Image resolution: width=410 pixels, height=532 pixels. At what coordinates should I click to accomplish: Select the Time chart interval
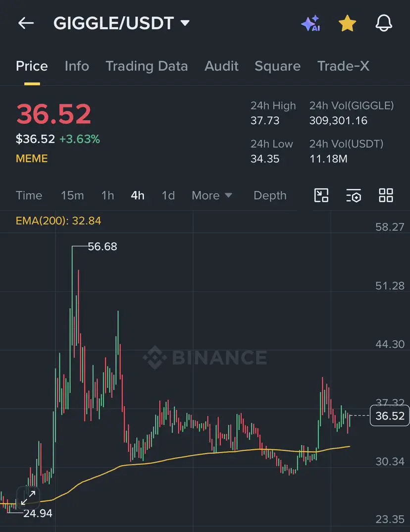click(x=29, y=196)
